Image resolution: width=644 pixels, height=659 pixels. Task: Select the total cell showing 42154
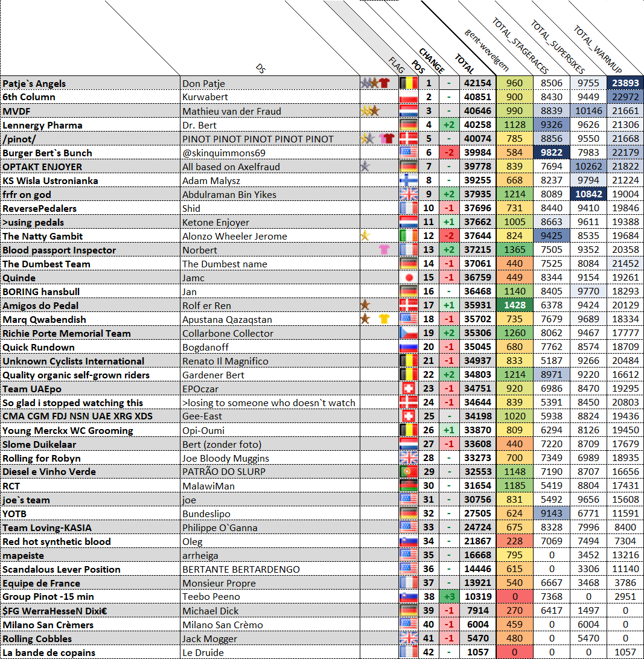[477, 83]
